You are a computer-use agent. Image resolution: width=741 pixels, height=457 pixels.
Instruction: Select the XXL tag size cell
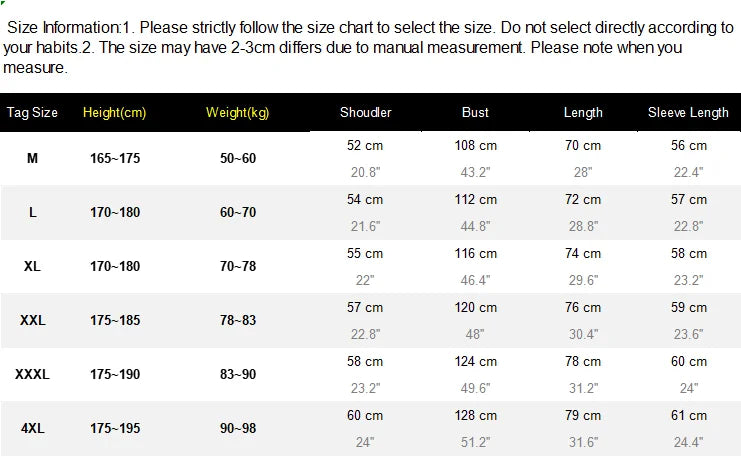pos(32,321)
